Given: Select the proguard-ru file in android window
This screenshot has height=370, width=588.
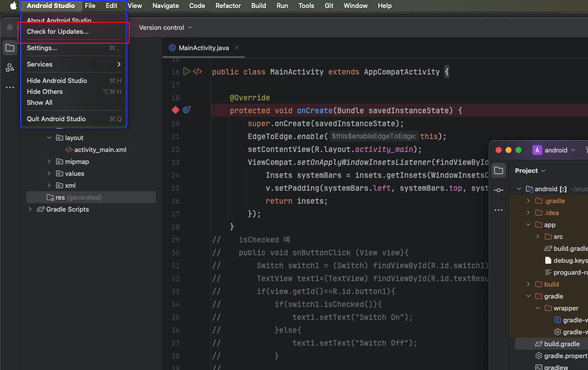Looking at the screenshot, I should (x=566, y=273).
